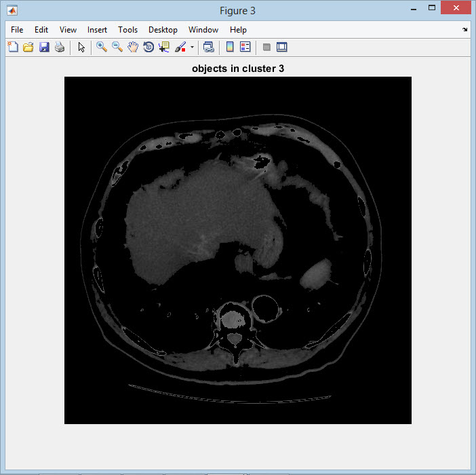This screenshot has height=475, width=476.
Task: Dock the figure using the corner arrow
Action: click(464, 29)
